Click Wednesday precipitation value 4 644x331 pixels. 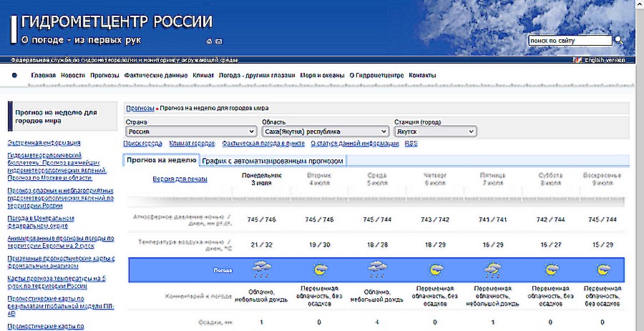click(x=377, y=322)
